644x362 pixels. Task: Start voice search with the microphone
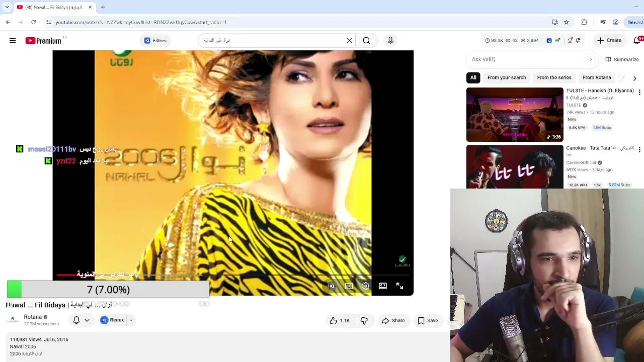390,41
